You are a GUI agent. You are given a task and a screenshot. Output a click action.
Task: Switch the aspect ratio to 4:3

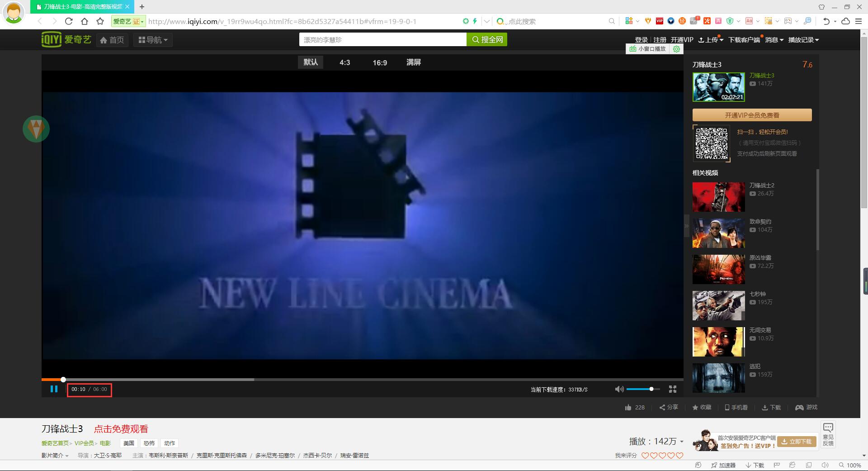point(345,62)
